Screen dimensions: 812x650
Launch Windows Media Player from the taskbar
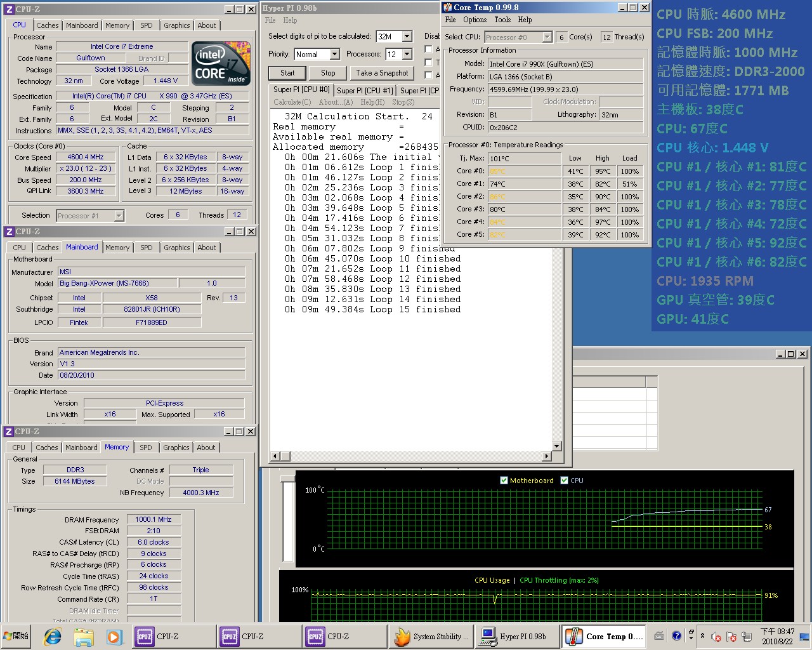tap(114, 636)
